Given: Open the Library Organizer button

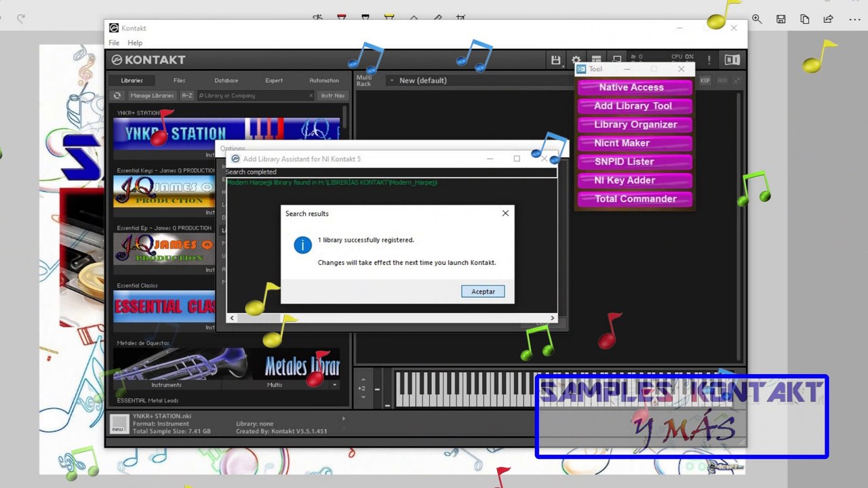Looking at the screenshot, I should click(x=635, y=125).
